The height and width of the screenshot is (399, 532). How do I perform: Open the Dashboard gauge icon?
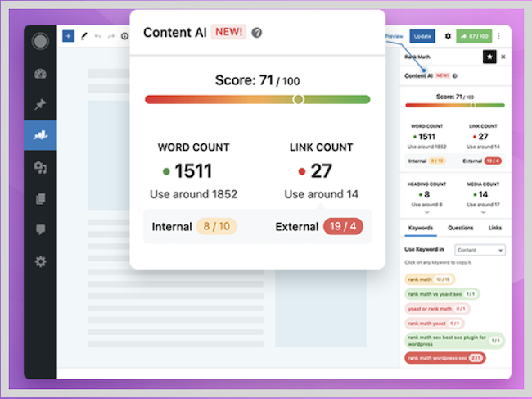(40, 74)
